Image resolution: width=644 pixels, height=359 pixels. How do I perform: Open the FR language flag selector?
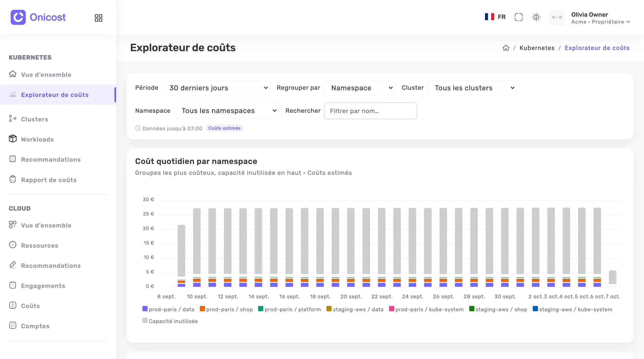[495, 17]
